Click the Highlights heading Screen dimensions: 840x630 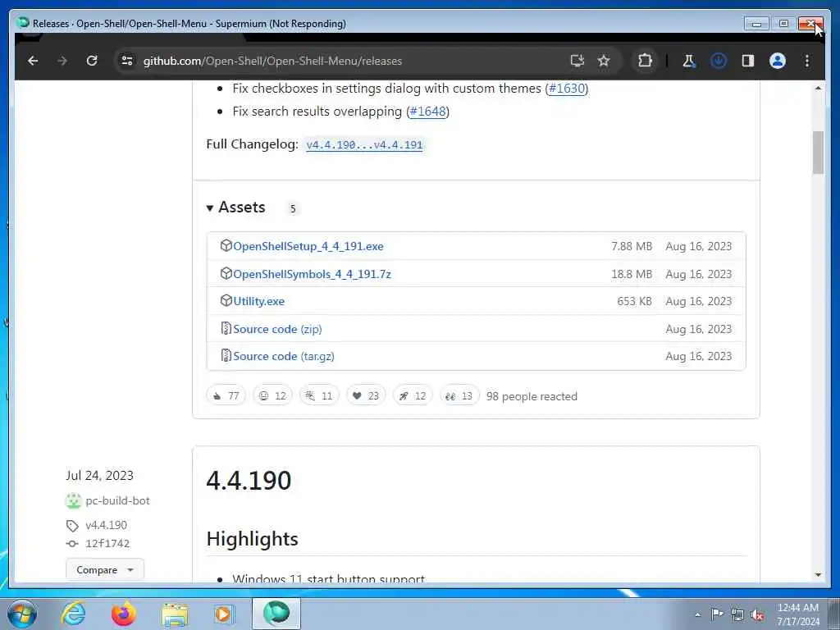(x=252, y=539)
